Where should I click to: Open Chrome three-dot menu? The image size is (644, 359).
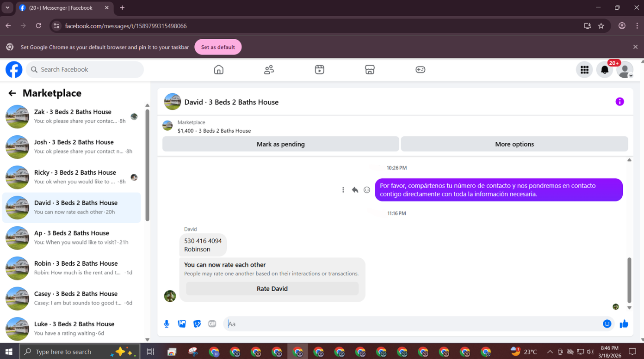[637, 26]
